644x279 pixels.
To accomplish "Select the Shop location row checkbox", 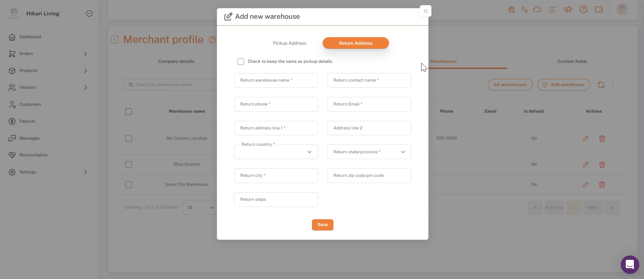I will [x=129, y=165].
